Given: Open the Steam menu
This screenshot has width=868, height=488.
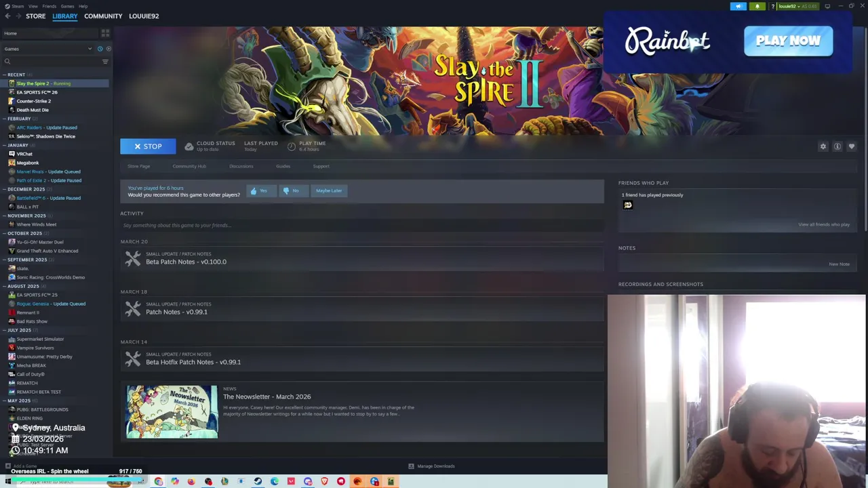Looking at the screenshot, I should [17, 6].
